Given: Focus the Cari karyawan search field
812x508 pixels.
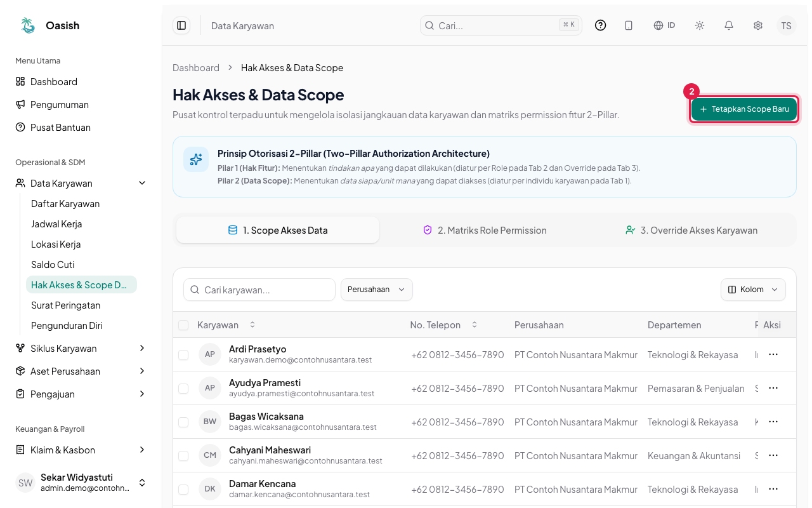Looking at the screenshot, I should tap(259, 290).
